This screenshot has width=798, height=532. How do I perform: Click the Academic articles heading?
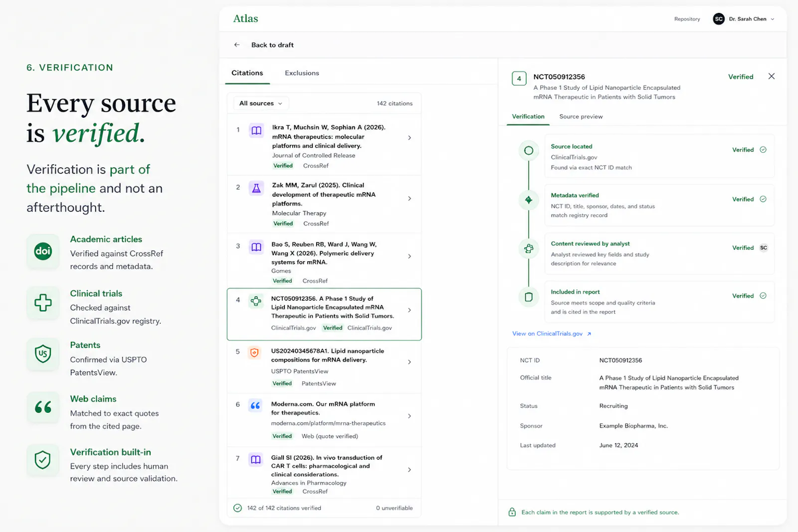click(x=106, y=239)
